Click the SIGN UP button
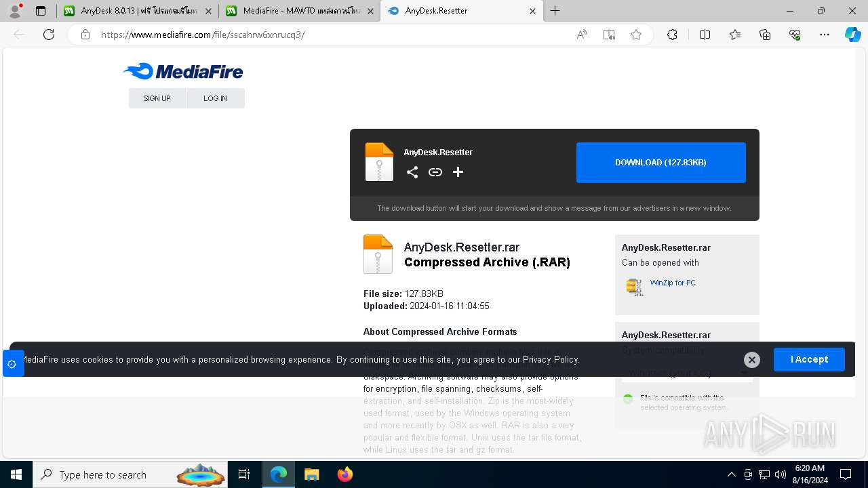The width and height of the screenshot is (868, 488). point(157,98)
